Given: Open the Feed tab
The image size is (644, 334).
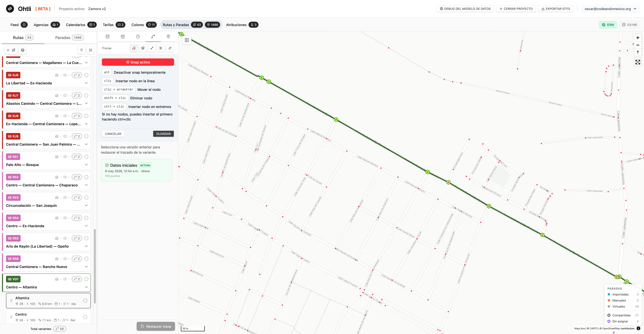Looking at the screenshot, I should (x=19, y=25).
